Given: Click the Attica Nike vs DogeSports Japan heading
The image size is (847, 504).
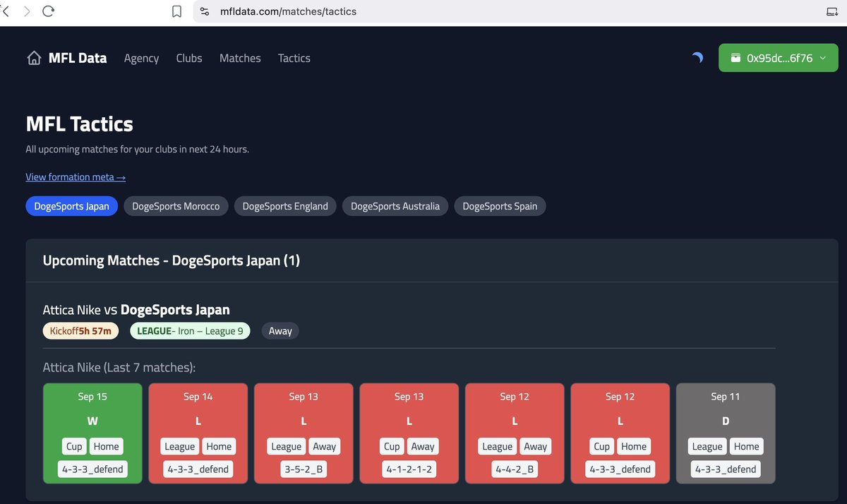Looking at the screenshot, I should pyautogui.click(x=136, y=309).
